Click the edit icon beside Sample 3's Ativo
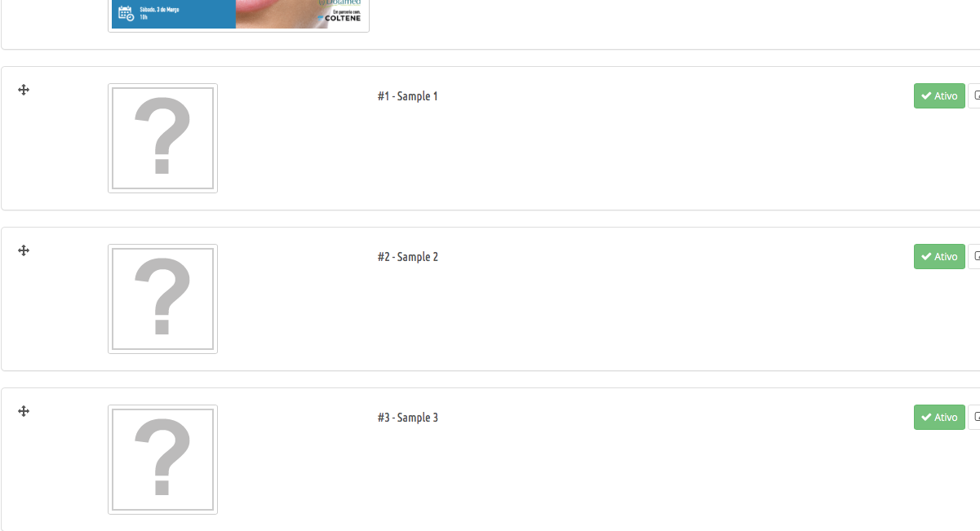Viewport: 980px width, 531px height. coord(974,418)
